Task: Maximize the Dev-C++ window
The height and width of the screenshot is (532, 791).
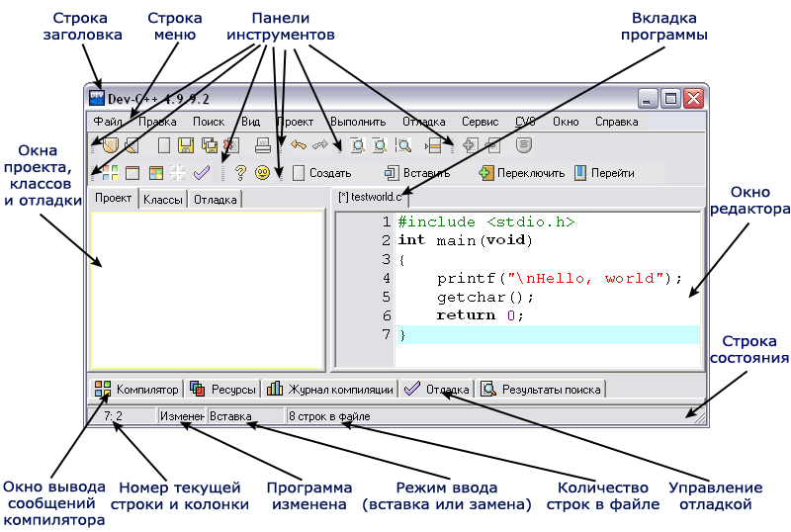Action: tap(670, 98)
